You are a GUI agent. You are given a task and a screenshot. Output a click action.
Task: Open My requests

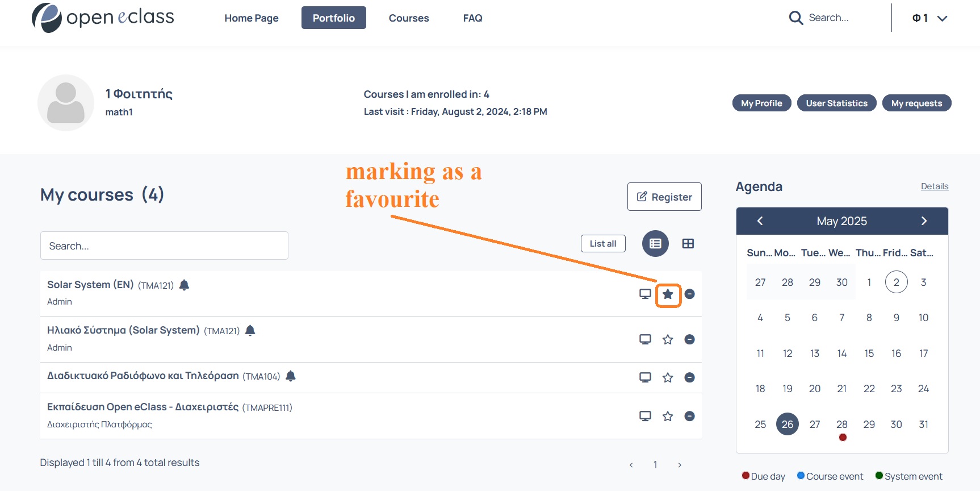pyautogui.click(x=916, y=103)
